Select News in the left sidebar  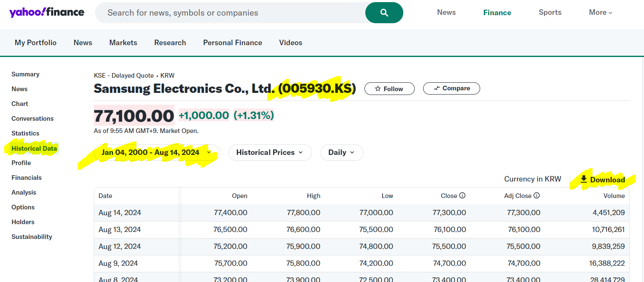[x=19, y=89]
